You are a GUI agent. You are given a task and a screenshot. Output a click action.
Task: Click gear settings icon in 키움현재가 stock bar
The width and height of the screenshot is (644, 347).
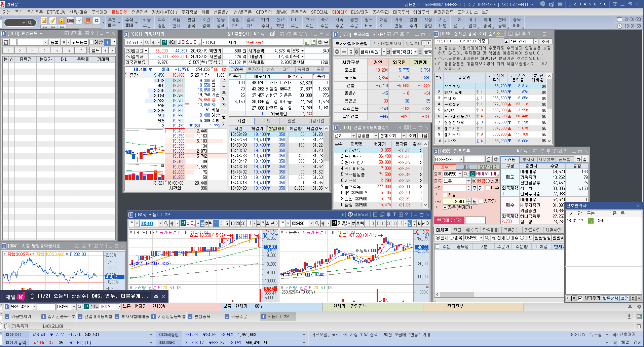[319, 42]
